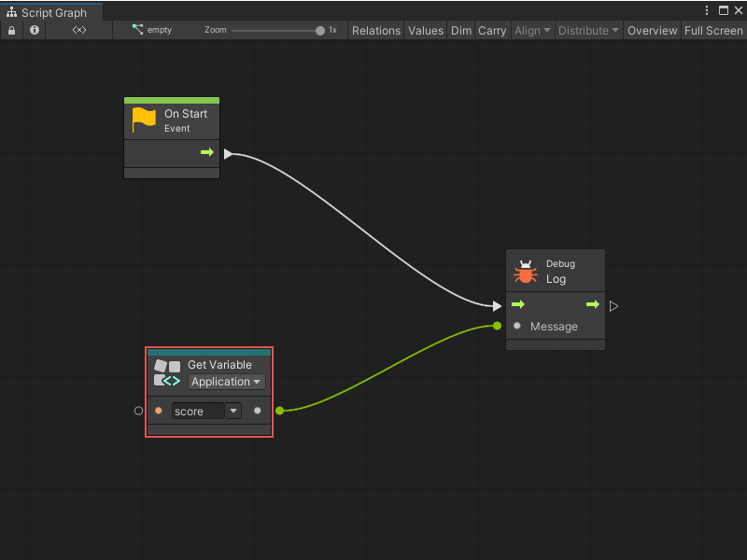Click the green output arrow on Debug Log

(x=592, y=304)
